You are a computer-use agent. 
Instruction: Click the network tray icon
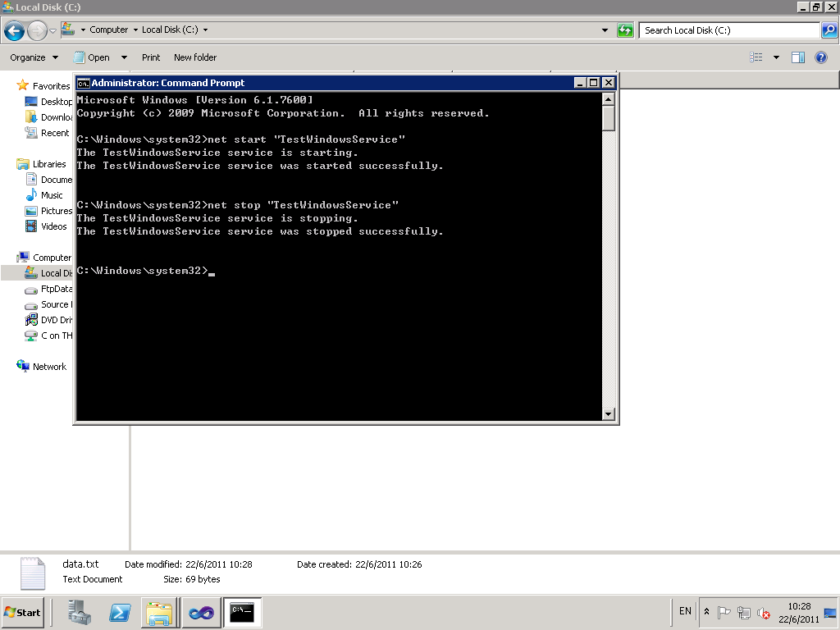click(743, 612)
